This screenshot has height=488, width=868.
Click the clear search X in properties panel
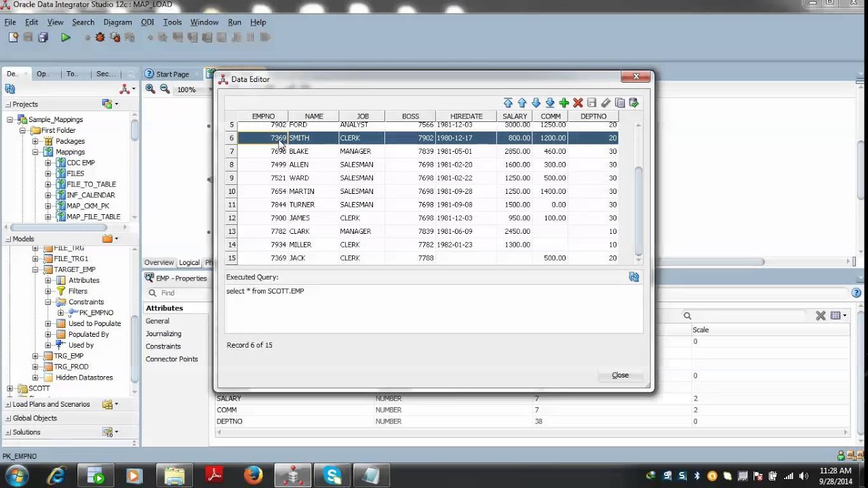point(821,316)
